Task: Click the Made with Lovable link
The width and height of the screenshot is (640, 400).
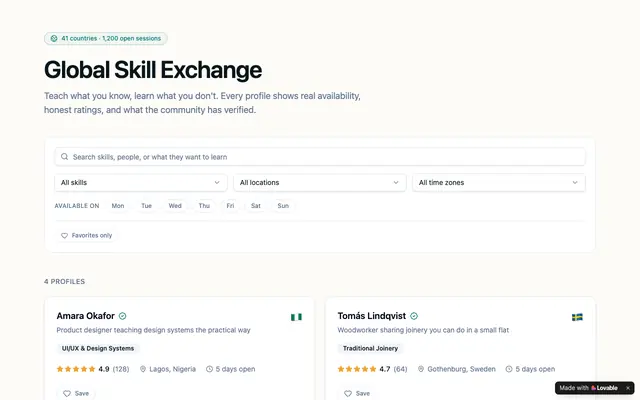Action: point(588,388)
